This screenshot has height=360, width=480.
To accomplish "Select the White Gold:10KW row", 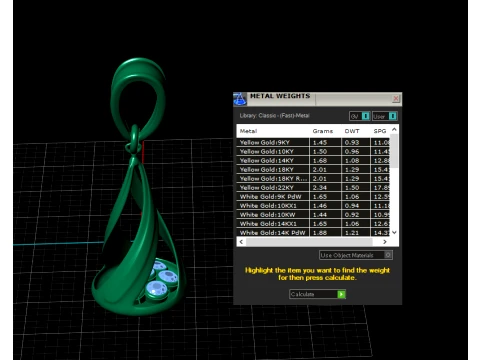I will coord(313,215).
